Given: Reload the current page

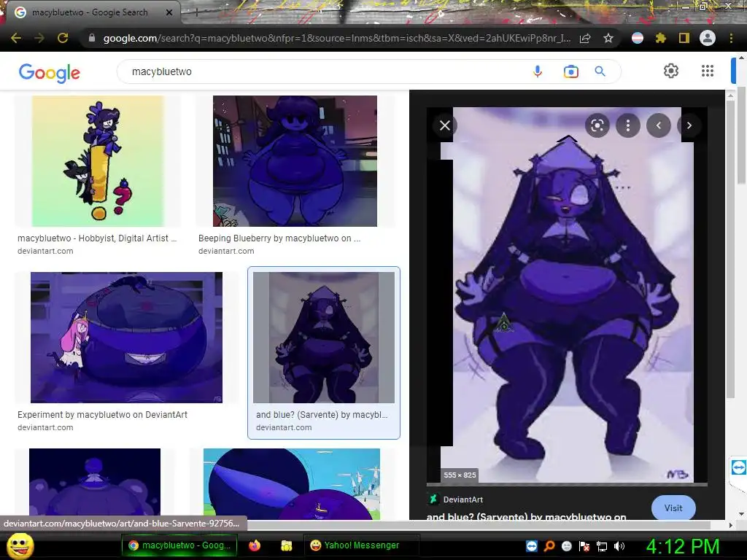Looking at the screenshot, I should click(63, 38).
